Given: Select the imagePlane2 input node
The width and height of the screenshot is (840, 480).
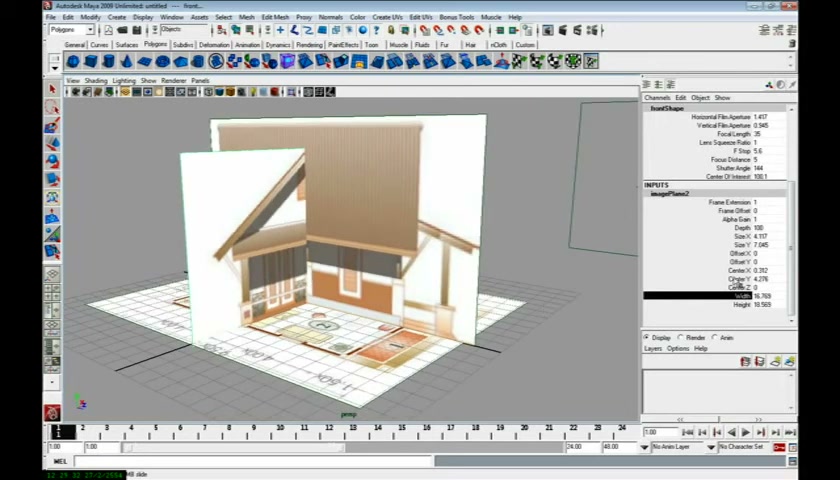Looking at the screenshot, I should pos(670,193).
